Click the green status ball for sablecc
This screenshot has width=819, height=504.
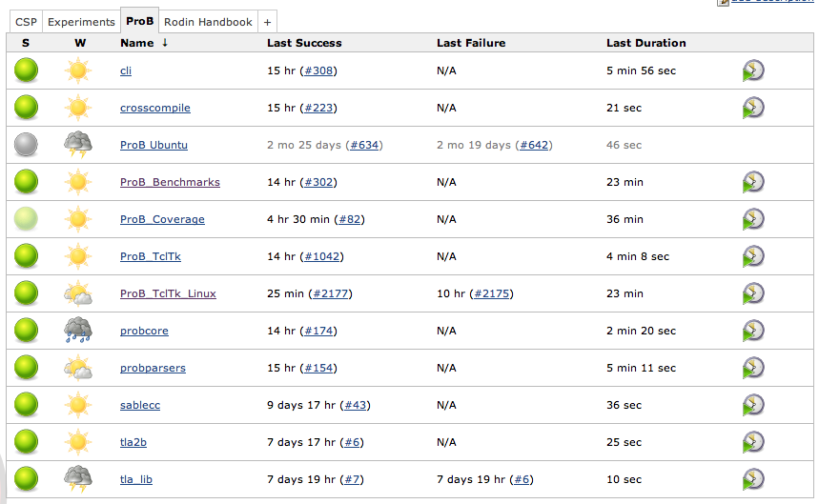click(27, 405)
